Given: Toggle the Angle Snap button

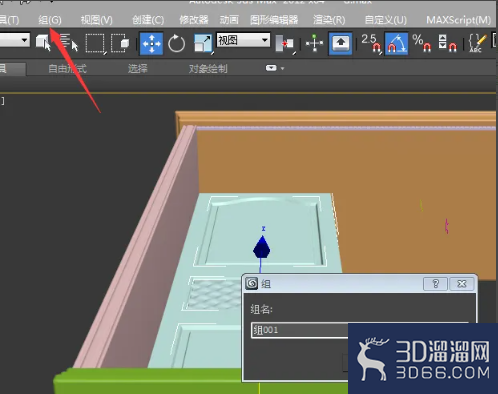Looking at the screenshot, I should (x=396, y=43).
